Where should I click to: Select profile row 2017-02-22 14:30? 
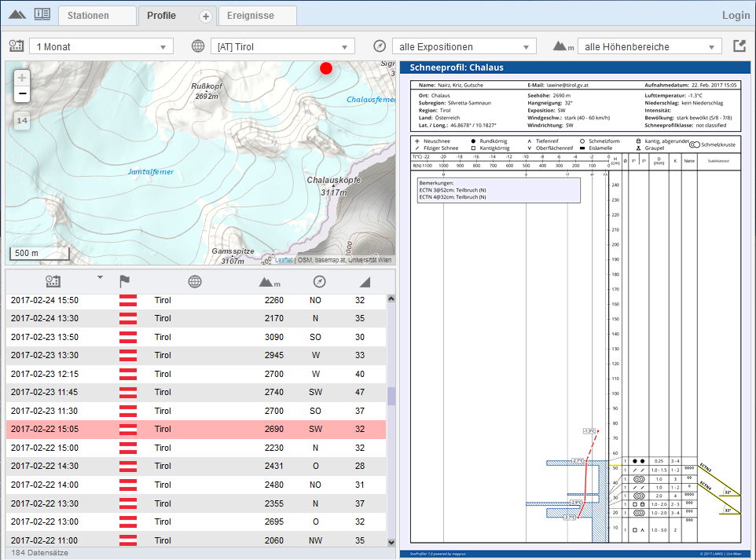click(196, 466)
